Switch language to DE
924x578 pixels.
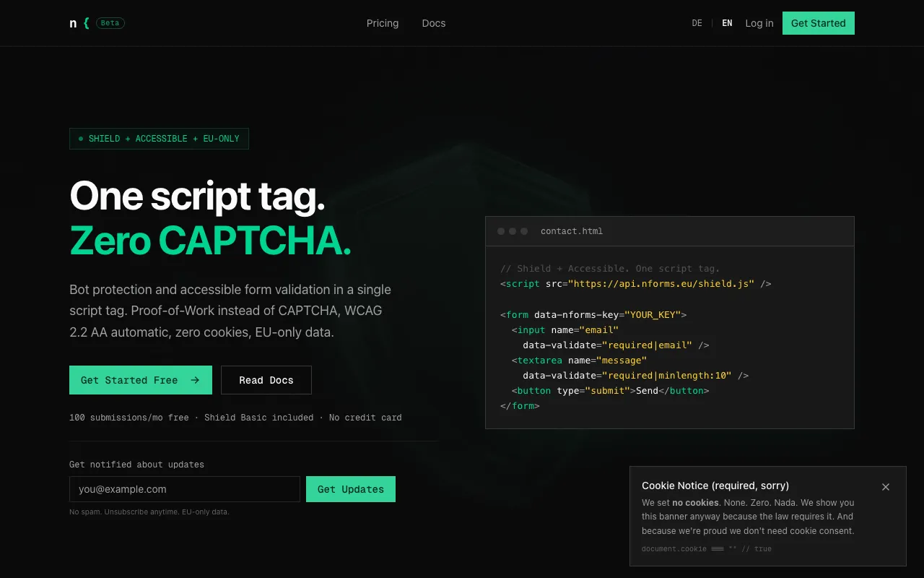(x=697, y=23)
